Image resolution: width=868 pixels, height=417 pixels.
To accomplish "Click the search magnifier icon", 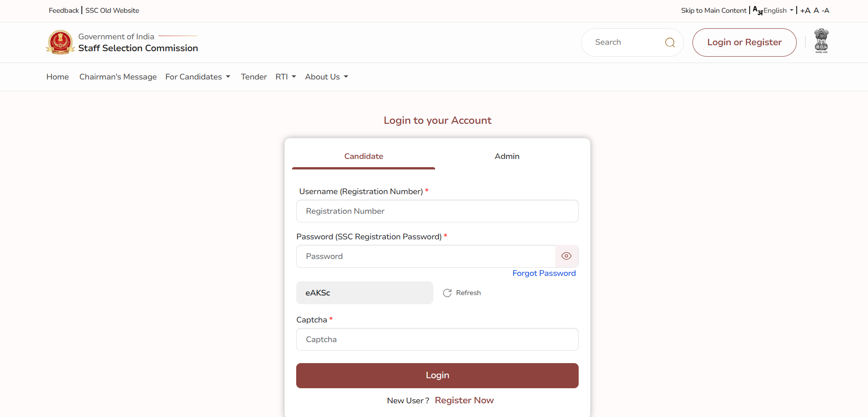I will (670, 42).
